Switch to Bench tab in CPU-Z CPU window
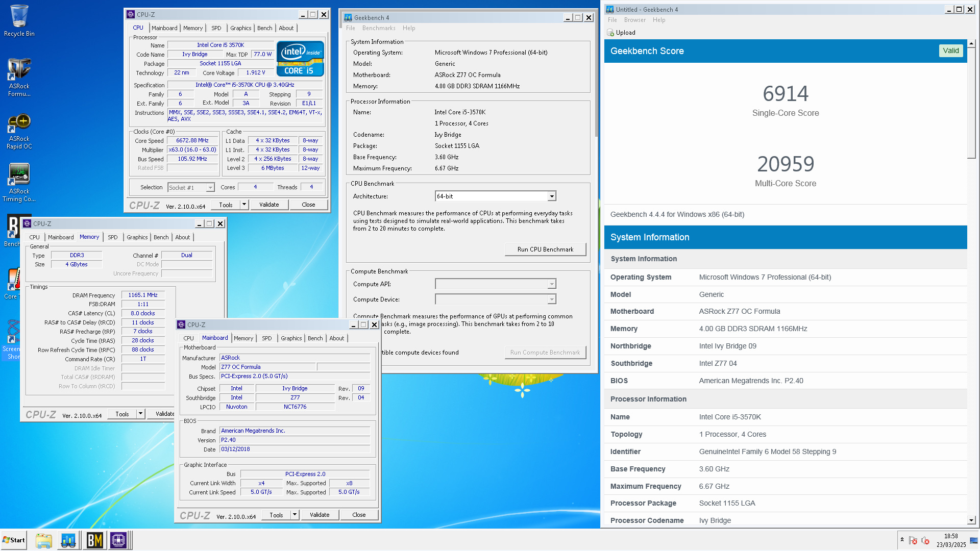Screen dimensions: 980x551 (x=264, y=28)
